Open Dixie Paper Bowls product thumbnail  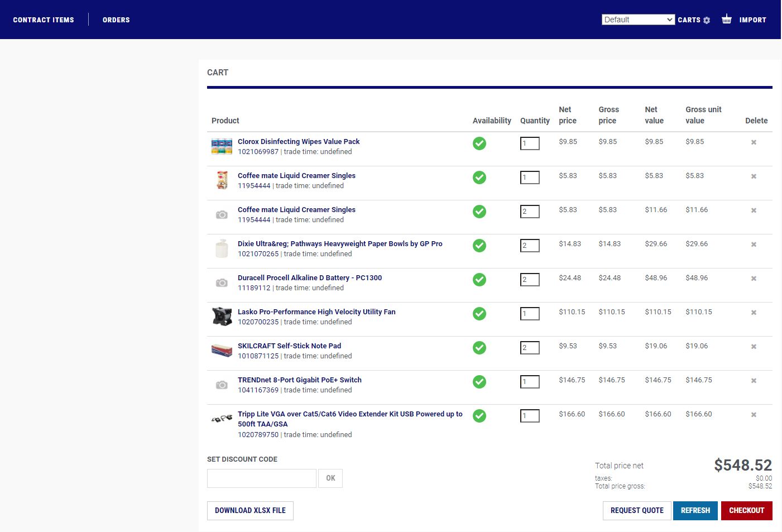click(x=222, y=248)
